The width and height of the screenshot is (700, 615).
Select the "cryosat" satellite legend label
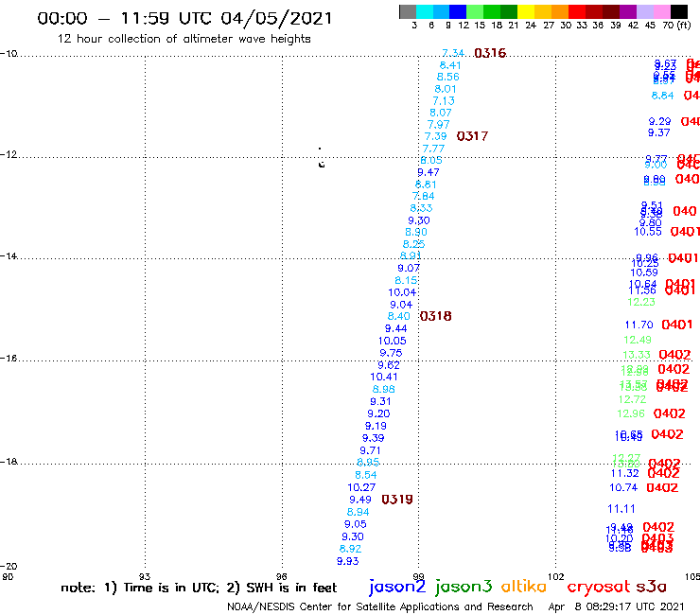click(x=598, y=587)
